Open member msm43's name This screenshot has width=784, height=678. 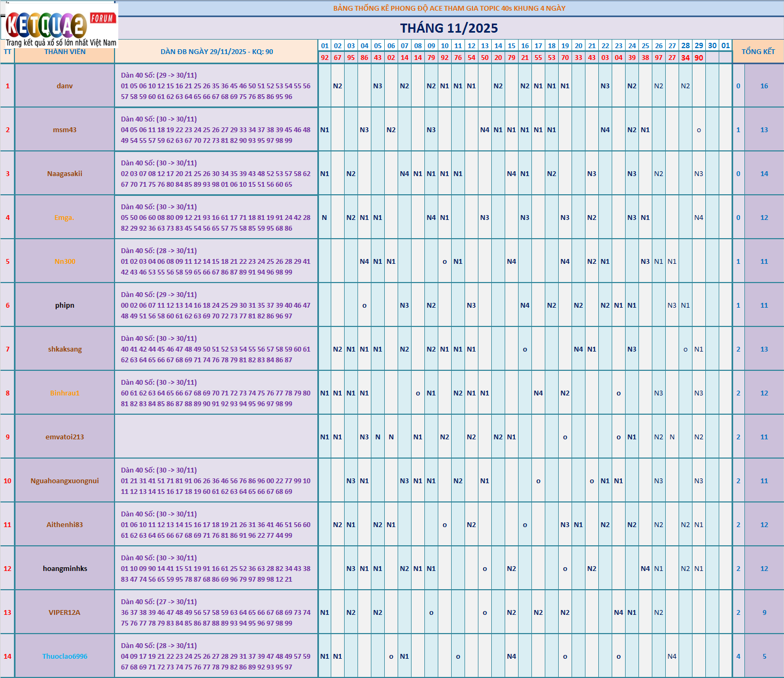coord(65,130)
